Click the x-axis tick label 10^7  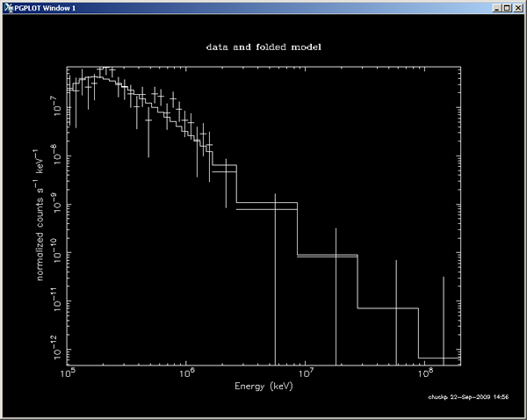307,373
